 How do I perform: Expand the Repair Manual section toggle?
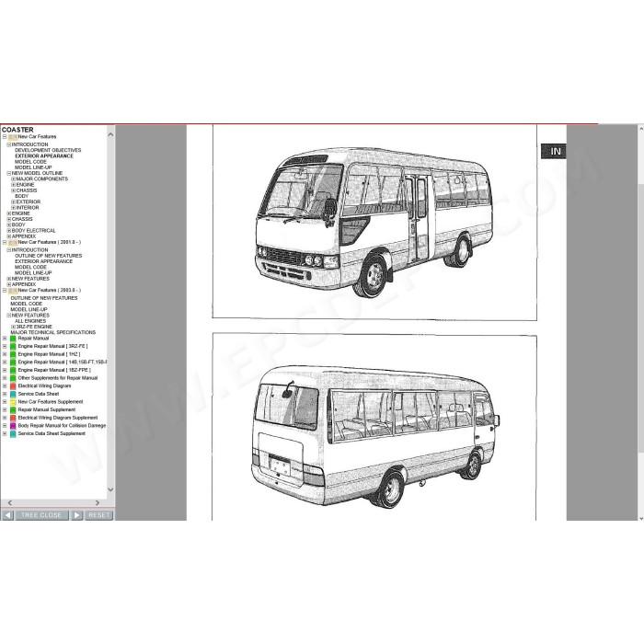(x=5, y=339)
